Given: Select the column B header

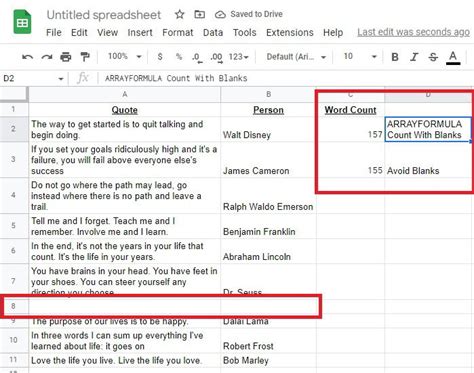Looking at the screenshot, I should point(268,94).
